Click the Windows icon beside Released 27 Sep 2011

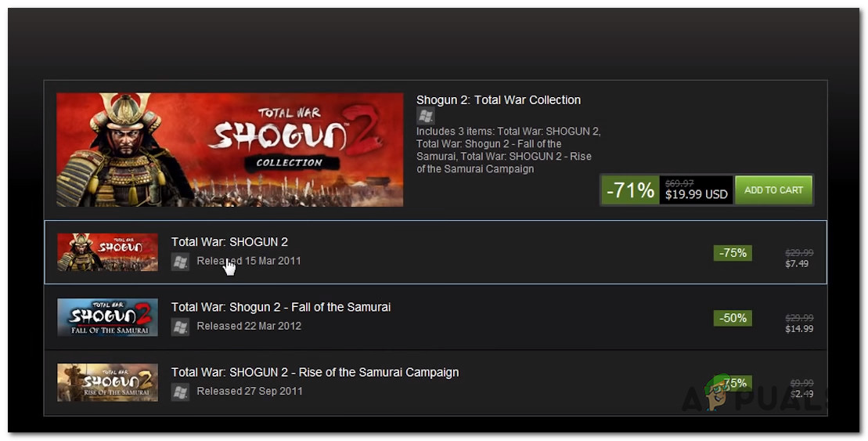pos(180,392)
